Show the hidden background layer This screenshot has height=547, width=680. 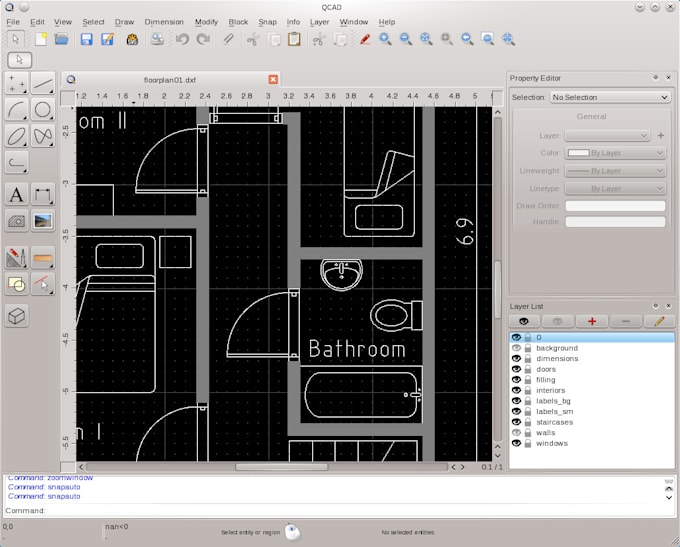pos(516,348)
